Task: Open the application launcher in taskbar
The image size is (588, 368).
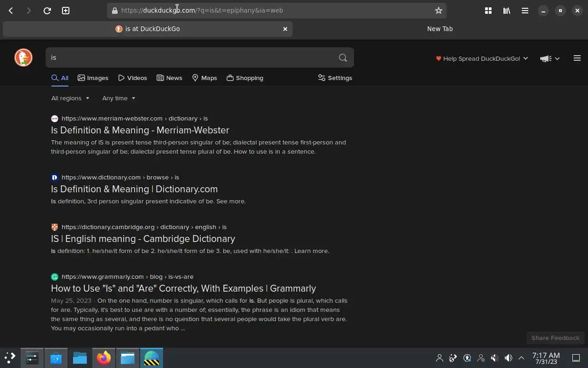Action: coord(10,358)
